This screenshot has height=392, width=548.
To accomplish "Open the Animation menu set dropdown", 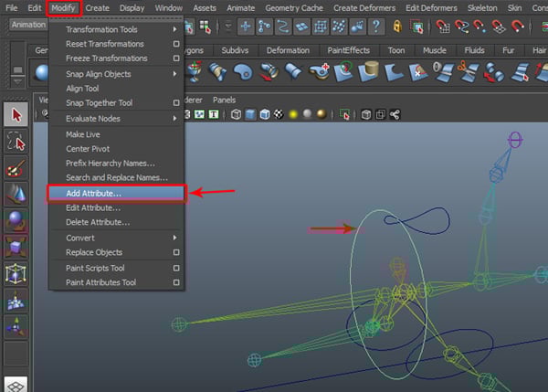I will [27, 25].
